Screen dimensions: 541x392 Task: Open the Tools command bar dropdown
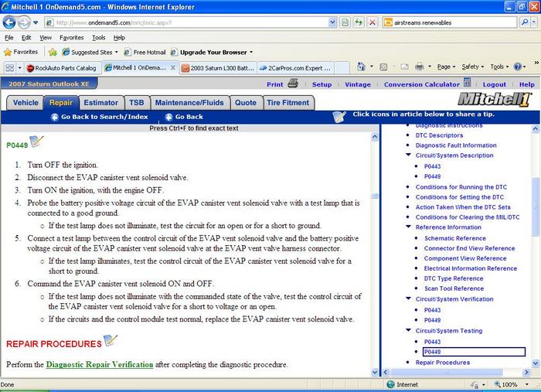(499, 67)
